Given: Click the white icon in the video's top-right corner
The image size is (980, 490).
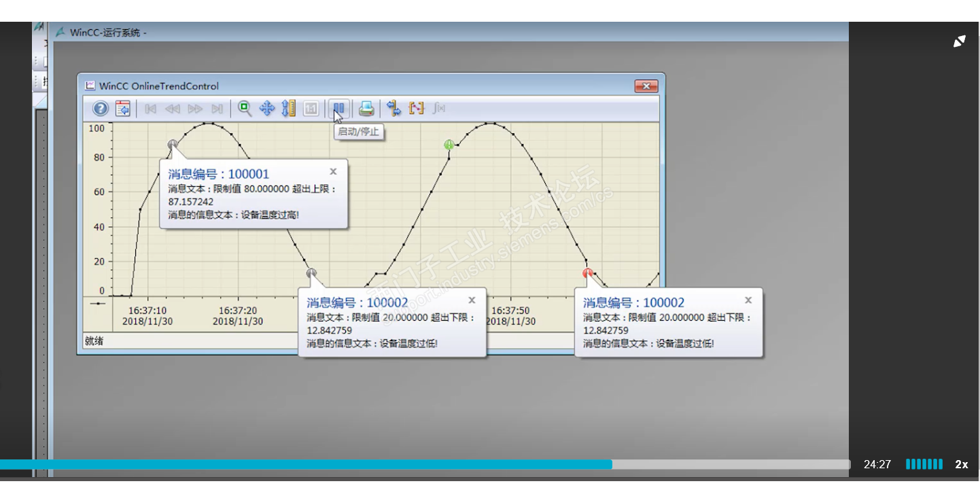Looking at the screenshot, I should tap(960, 41).
